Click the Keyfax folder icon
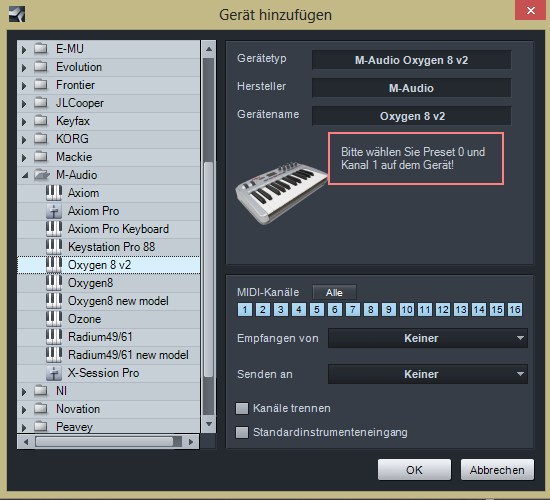This screenshot has width=550, height=500. coord(41,121)
